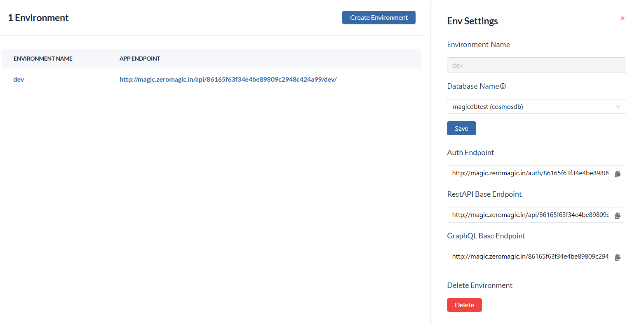This screenshot has height=325, width=644.
Task: Open the dev app endpoint URL
Action: (228, 79)
